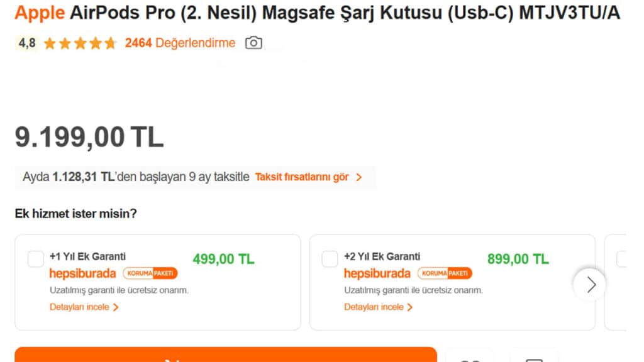Click the Koruma Paketi badge on +2 Yıl card
The width and height of the screenshot is (644, 362).
pyautogui.click(x=445, y=273)
